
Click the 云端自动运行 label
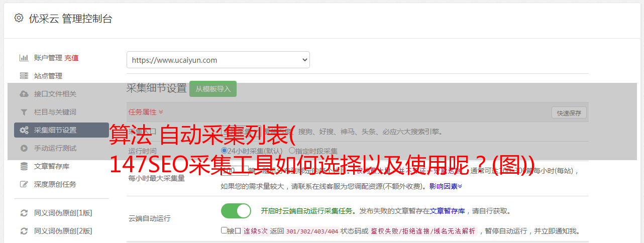pos(149,218)
